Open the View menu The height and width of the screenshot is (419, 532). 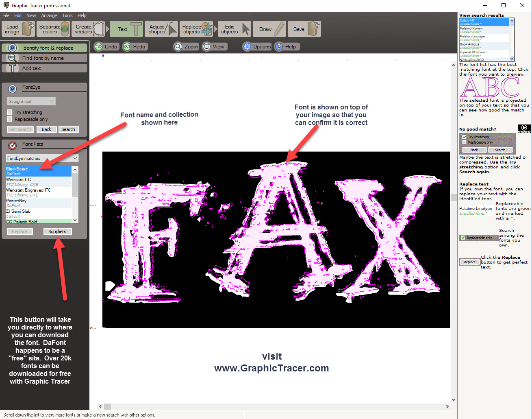click(x=31, y=15)
